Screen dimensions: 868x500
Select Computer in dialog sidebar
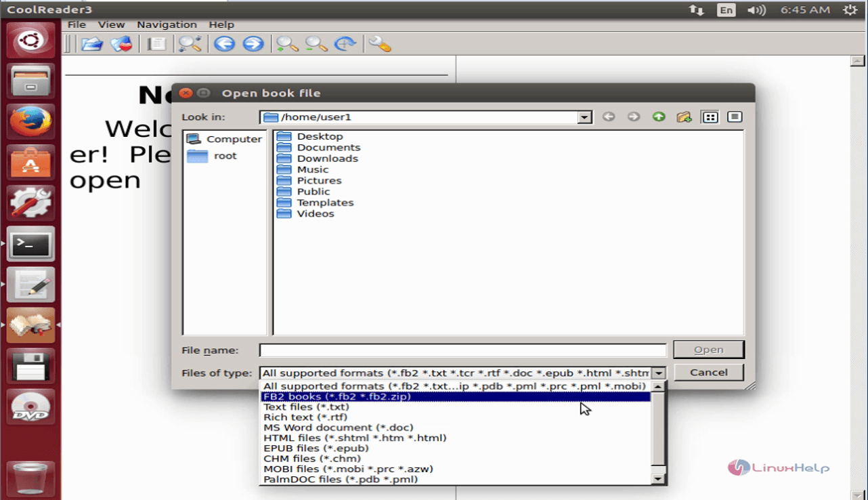click(225, 139)
